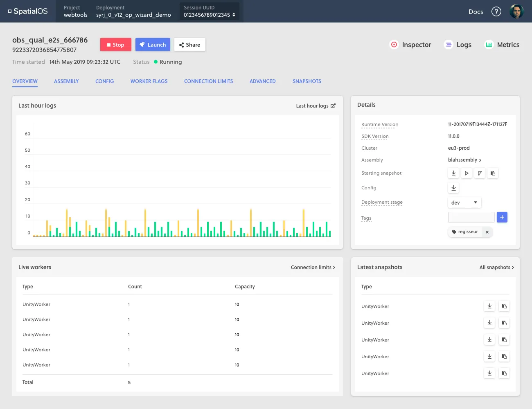532x409 pixels.
Task: Add tag with the blue plus button
Action: coord(502,217)
